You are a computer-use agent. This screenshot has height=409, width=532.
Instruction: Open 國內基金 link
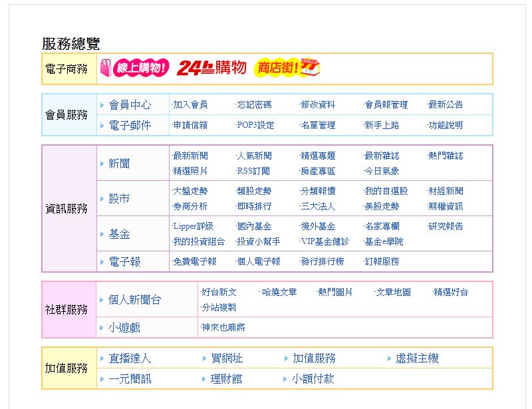pos(254,226)
